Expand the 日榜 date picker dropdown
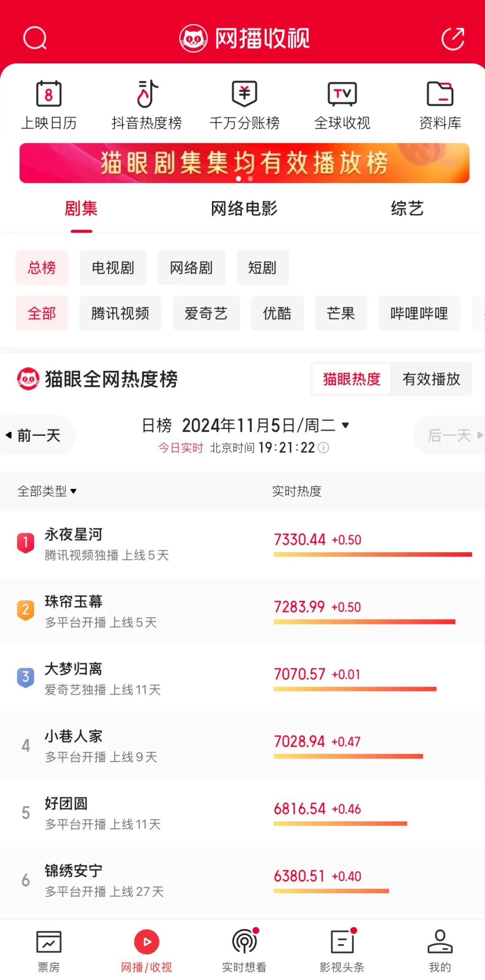 tap(345, 425)
